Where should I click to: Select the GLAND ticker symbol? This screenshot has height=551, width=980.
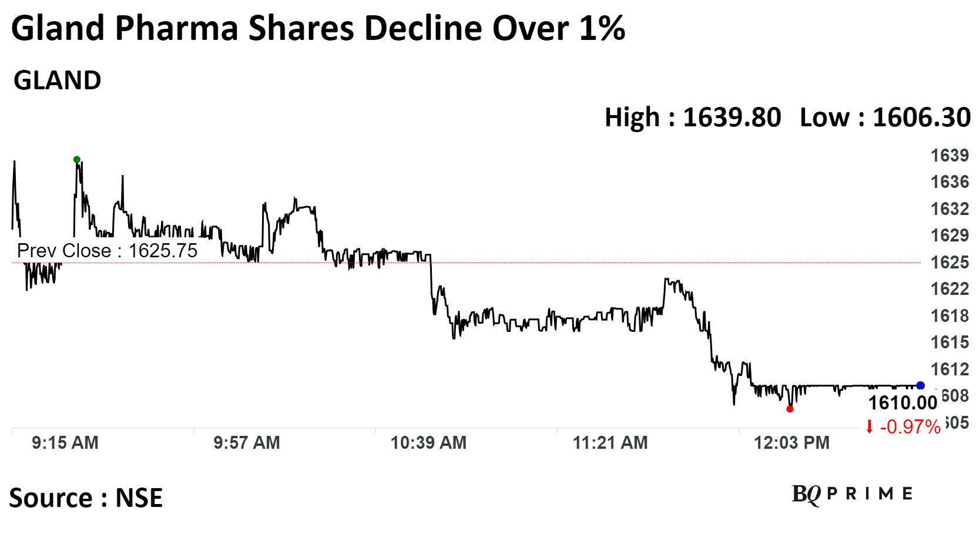pos(58,80)
